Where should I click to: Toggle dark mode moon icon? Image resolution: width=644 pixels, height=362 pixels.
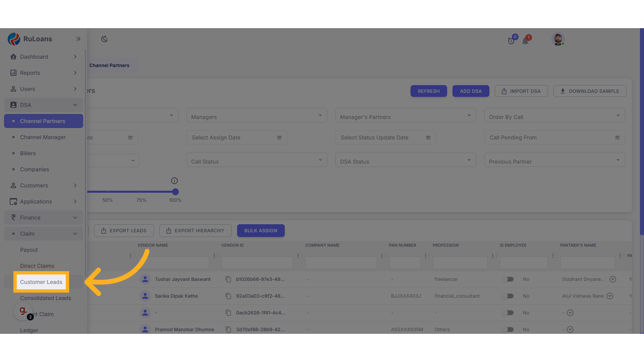104,39
